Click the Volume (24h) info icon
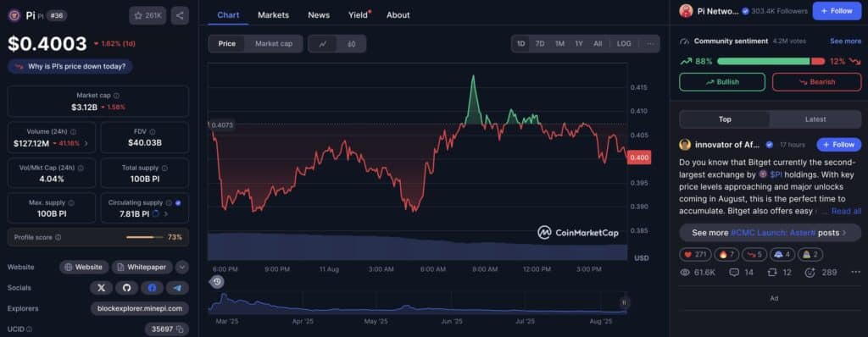 [x=74, y=132]
